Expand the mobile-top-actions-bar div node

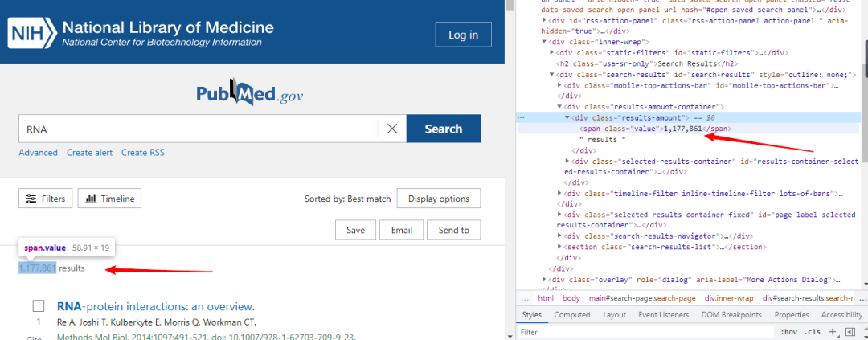pyautogui.click(x=559, y=85)
